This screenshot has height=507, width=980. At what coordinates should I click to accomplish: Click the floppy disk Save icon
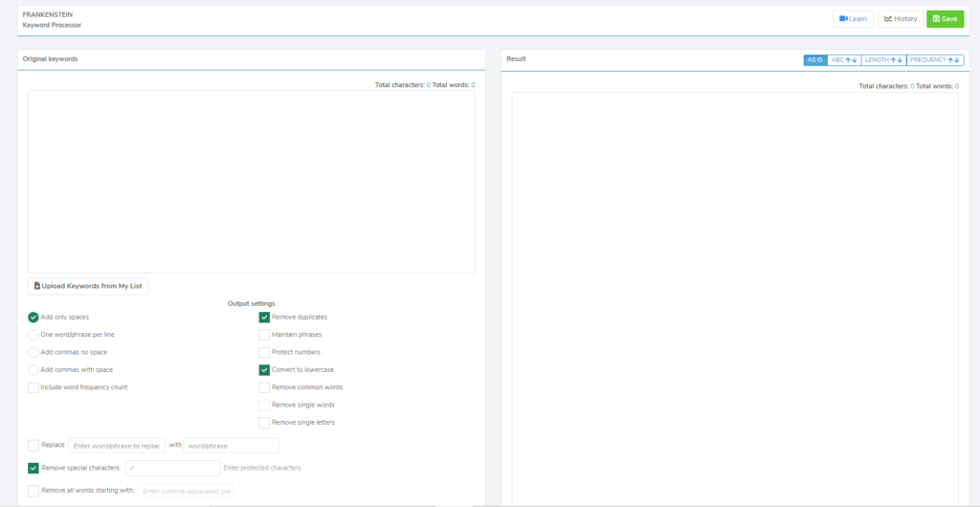click(x=936, y=19)
